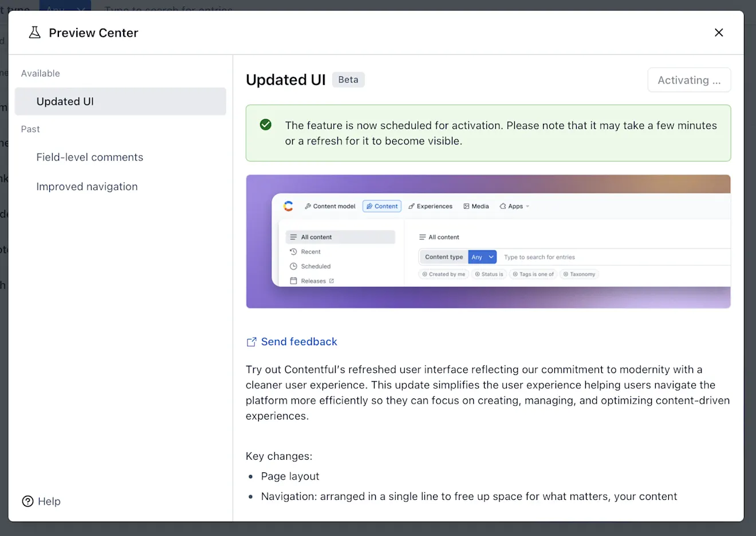The height and width of the screenshot is (536, 756).
Task: Open Help at the sidebar bottom
Action: [41, 501]
